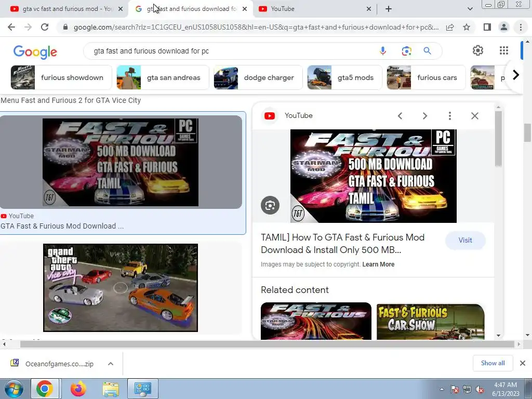This screenshot has width=532, height=399.
Task: Show previous image in preview panel
Action: click(x=401, y=116)
